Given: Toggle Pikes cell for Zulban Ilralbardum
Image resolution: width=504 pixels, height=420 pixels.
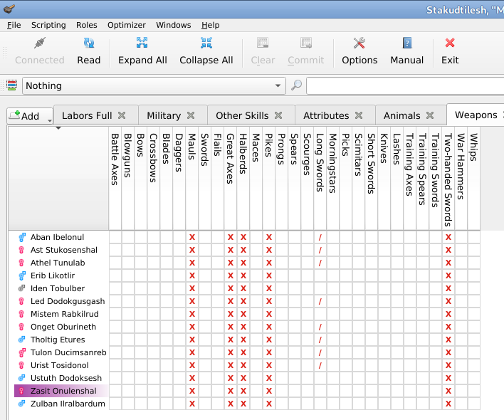Looking at the screenshot, I should pos(269,404).
